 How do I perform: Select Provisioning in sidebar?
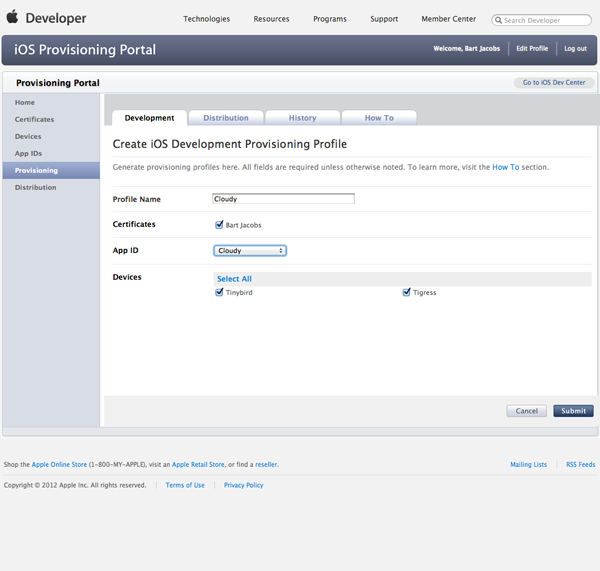[x=51, y=170]
